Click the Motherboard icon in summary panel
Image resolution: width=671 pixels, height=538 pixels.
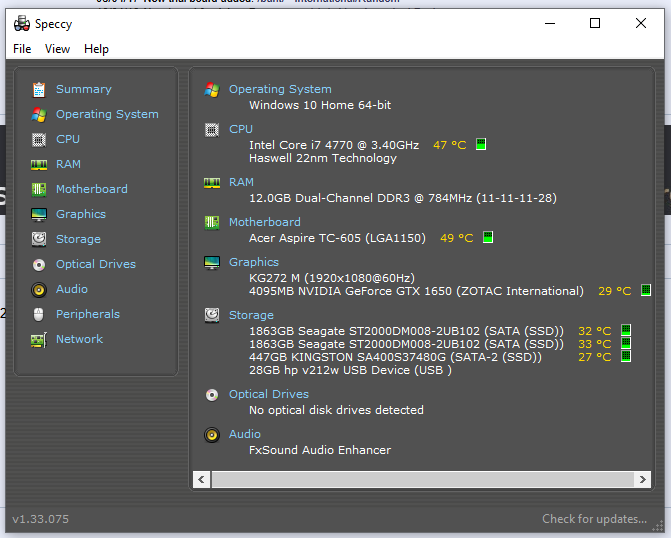212,223
